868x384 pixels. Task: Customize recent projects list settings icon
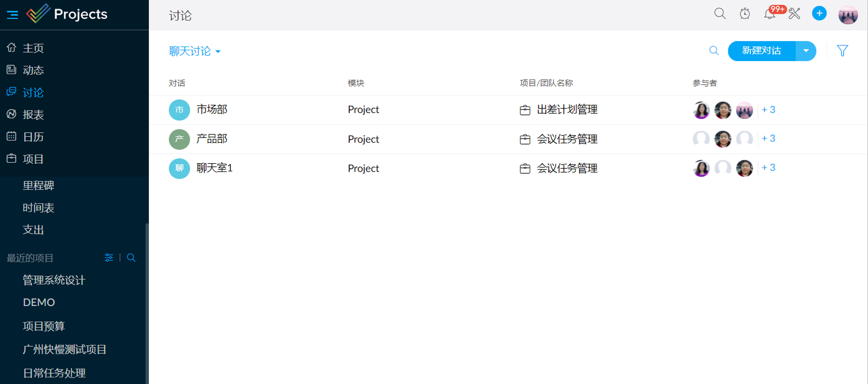pos(109,258)
